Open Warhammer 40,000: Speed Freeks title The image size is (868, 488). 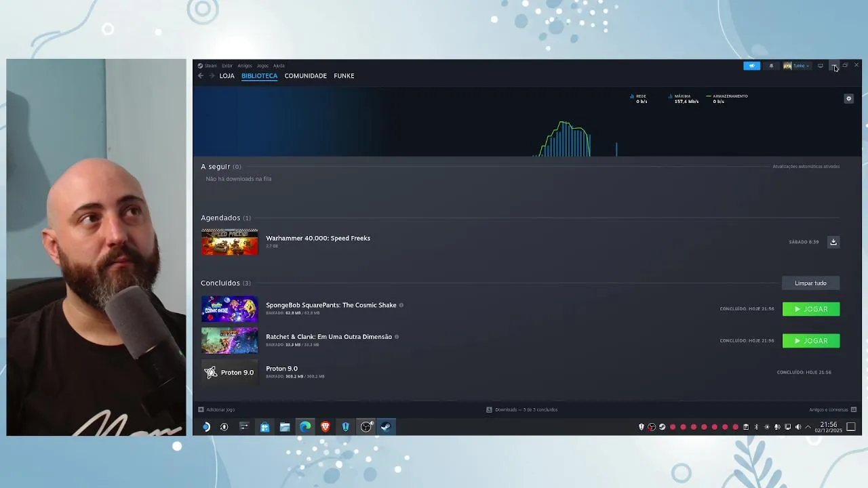318,238
